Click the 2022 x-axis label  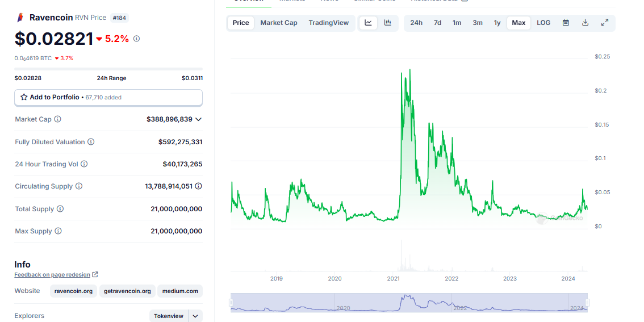pyautogui.click(x=451, y=278)
